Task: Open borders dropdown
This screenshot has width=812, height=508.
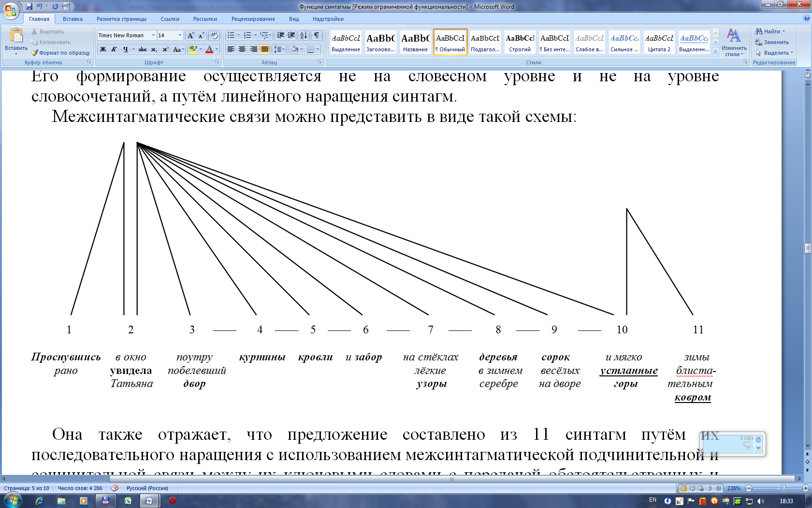Action: click(x=318, y=49)
